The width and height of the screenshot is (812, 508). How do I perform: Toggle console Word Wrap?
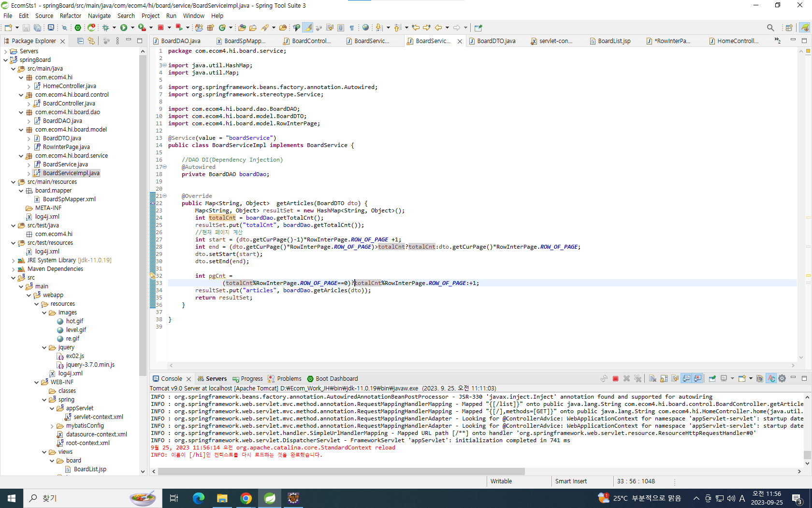675,379
